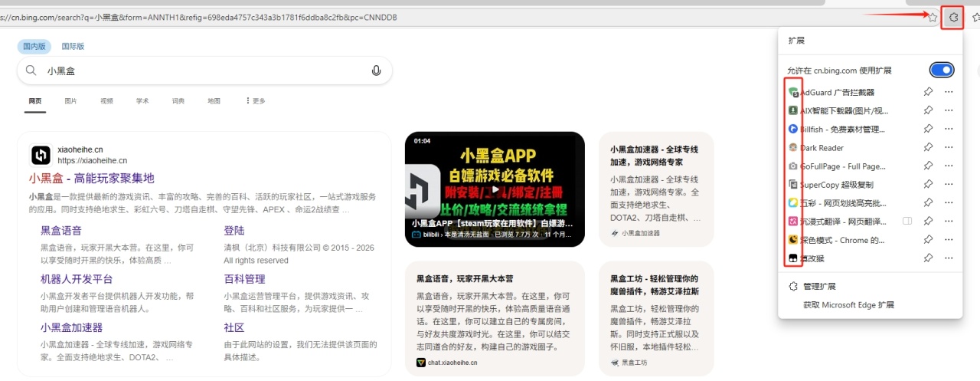Screen dimensions: 980x381
Task: Open the 黑盒语音 sublink
Action: point(61,230)
